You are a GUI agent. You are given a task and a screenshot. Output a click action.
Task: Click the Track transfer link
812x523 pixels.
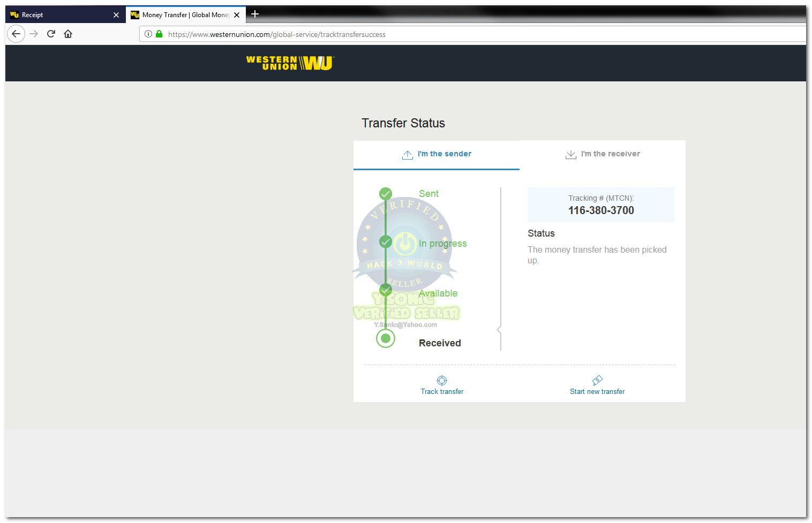point(442,391)
